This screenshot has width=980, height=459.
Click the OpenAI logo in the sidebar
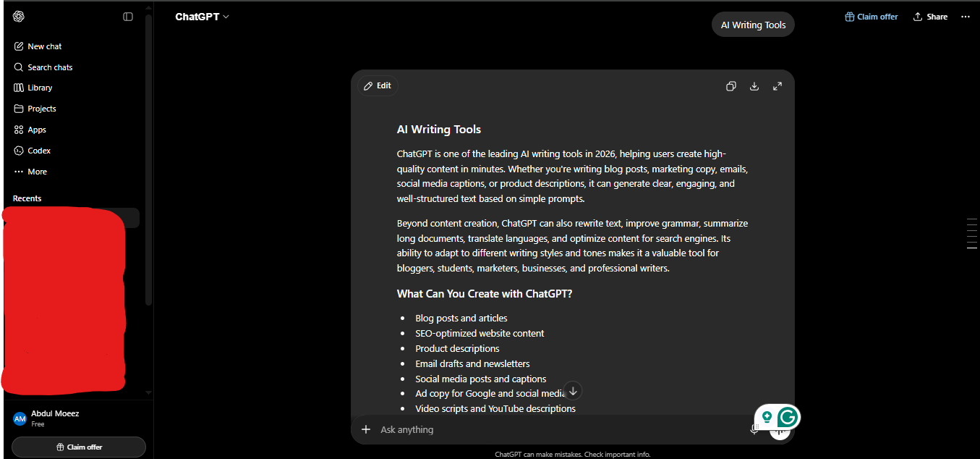(x=19, y=17)
